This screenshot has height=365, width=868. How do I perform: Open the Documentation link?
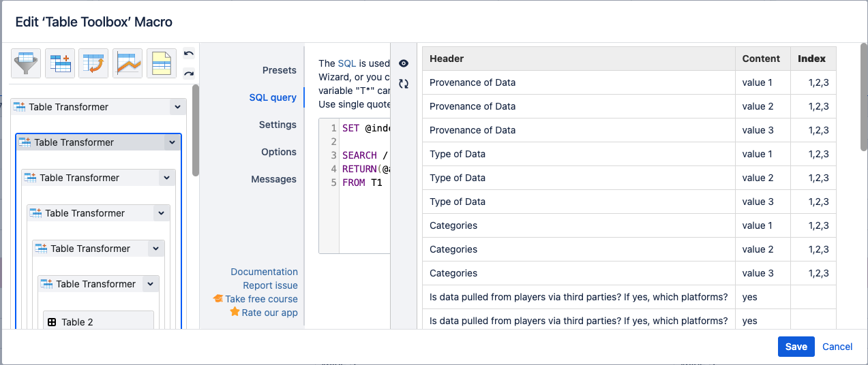[264, 272]
